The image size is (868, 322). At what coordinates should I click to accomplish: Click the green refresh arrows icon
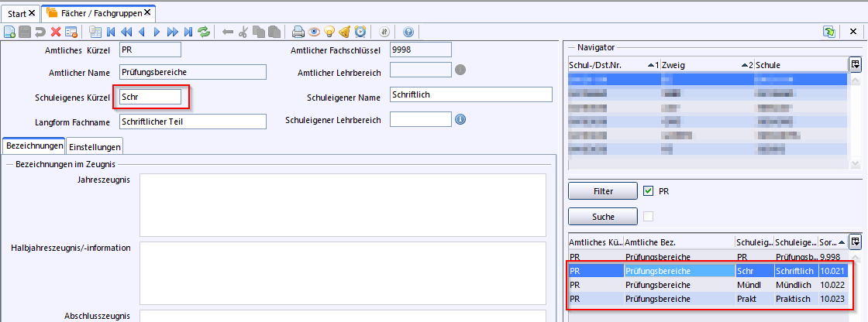click(x=204, y=32)
